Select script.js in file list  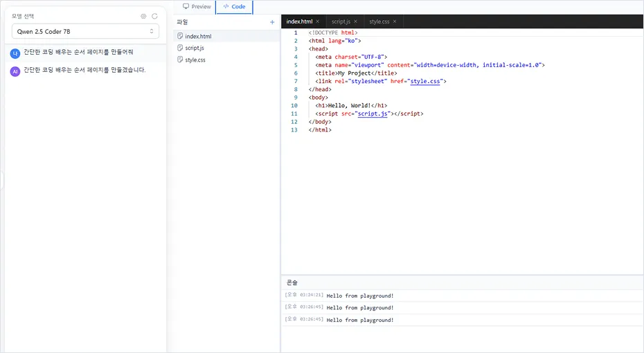[x=226, y=48]
